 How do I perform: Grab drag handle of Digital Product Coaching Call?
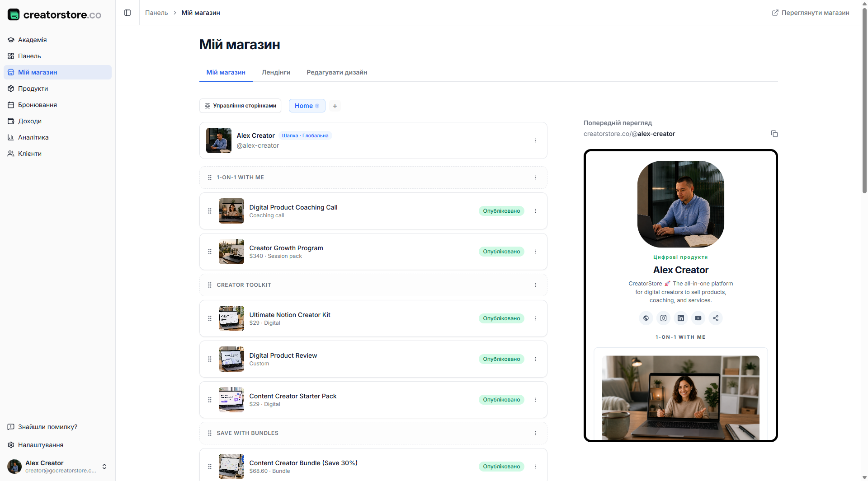pos(210,211)
